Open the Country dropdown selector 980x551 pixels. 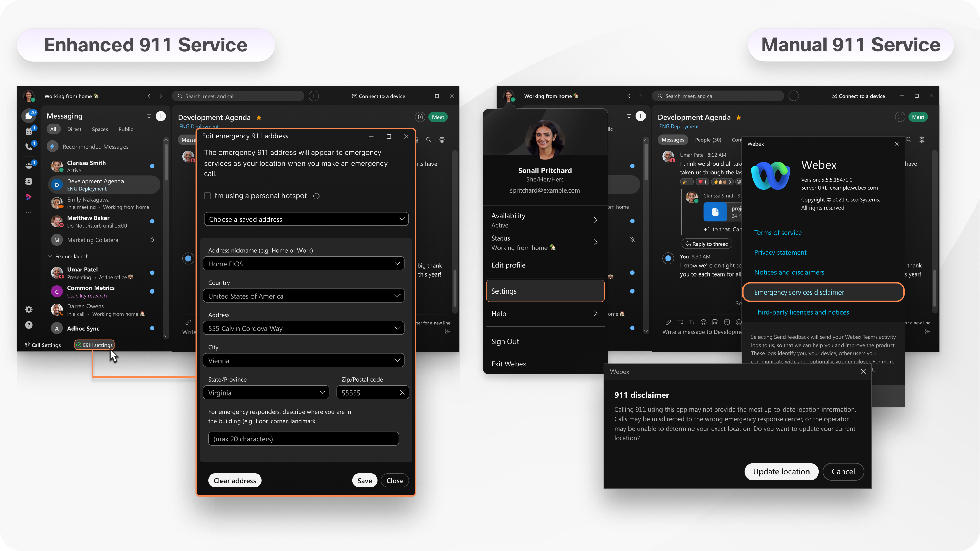coord(304,295)
